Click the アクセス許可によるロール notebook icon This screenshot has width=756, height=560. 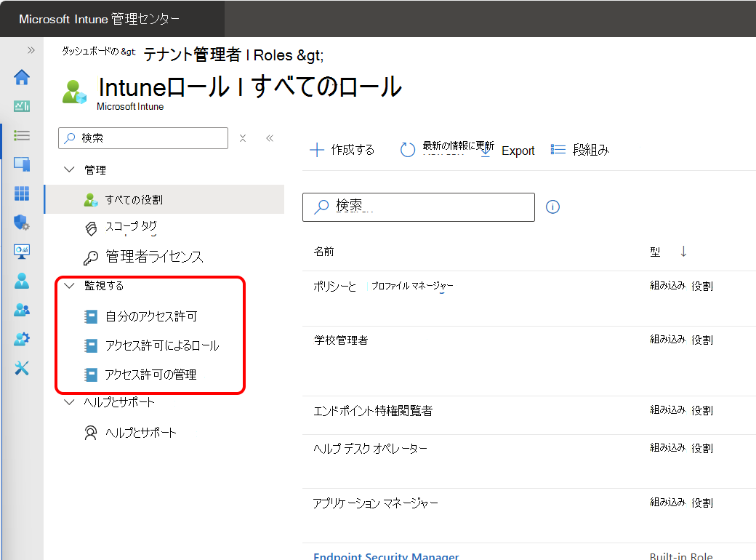coord(91,346)
